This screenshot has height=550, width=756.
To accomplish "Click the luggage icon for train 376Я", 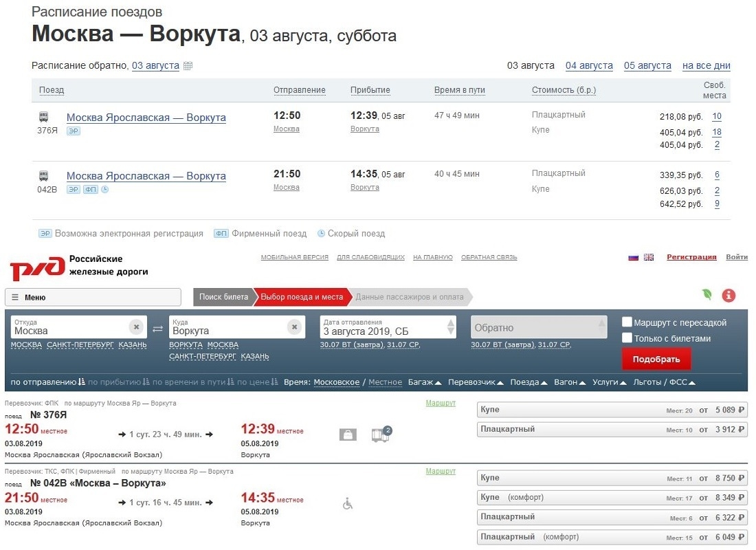I will click(x=348, y=434).
